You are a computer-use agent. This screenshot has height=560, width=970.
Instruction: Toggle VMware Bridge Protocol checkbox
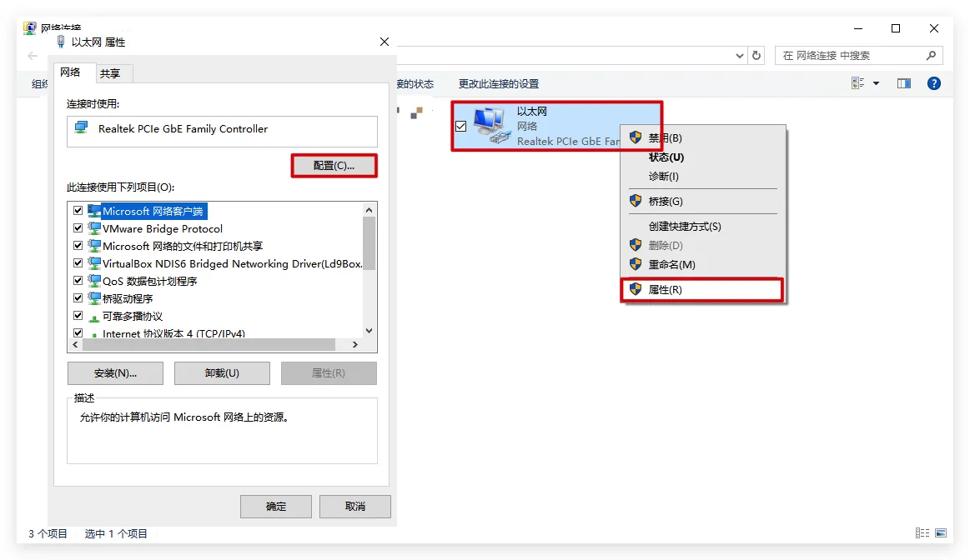click(x=78, y=228)
